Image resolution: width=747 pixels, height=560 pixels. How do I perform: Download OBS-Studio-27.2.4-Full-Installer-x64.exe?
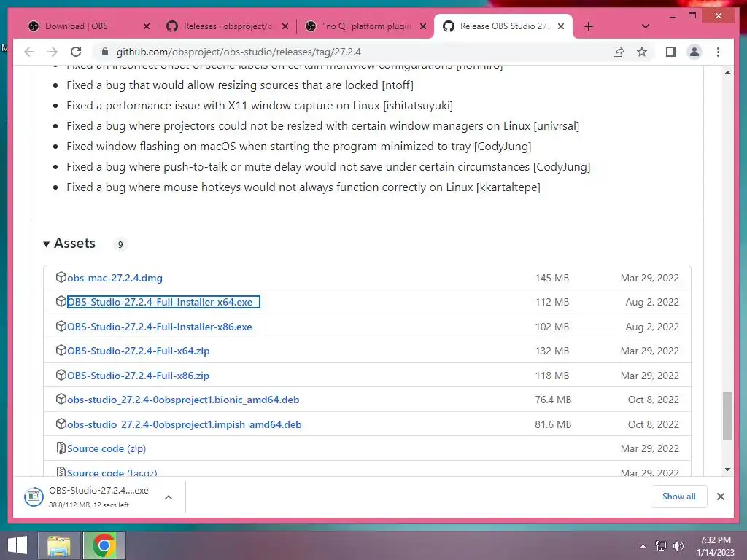160,302
